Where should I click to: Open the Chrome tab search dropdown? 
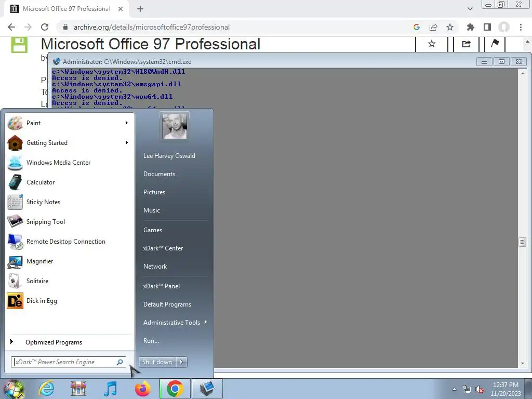[470, 9]
